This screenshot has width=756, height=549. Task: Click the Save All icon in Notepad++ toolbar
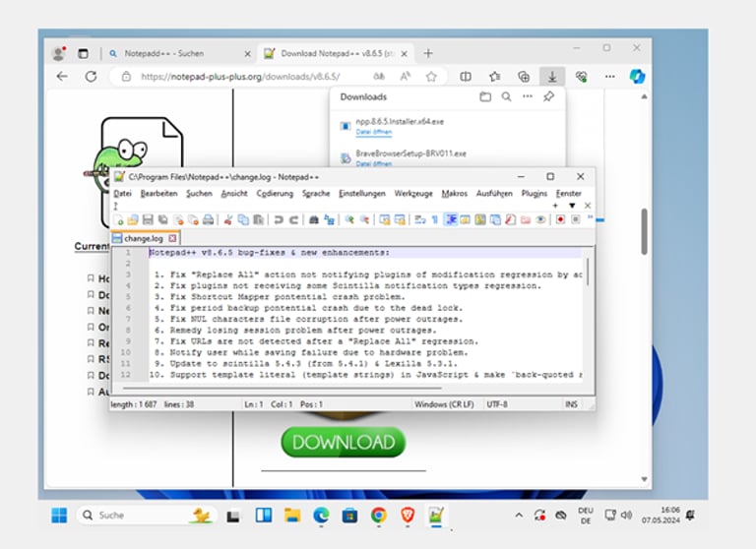163,220
